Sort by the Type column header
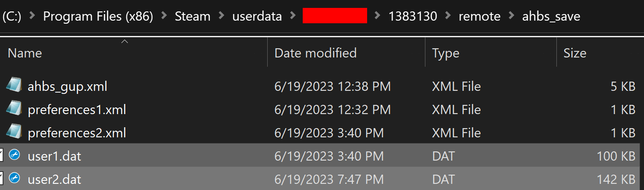The height and width of the screenshot is (190, 644). point(446,53)
